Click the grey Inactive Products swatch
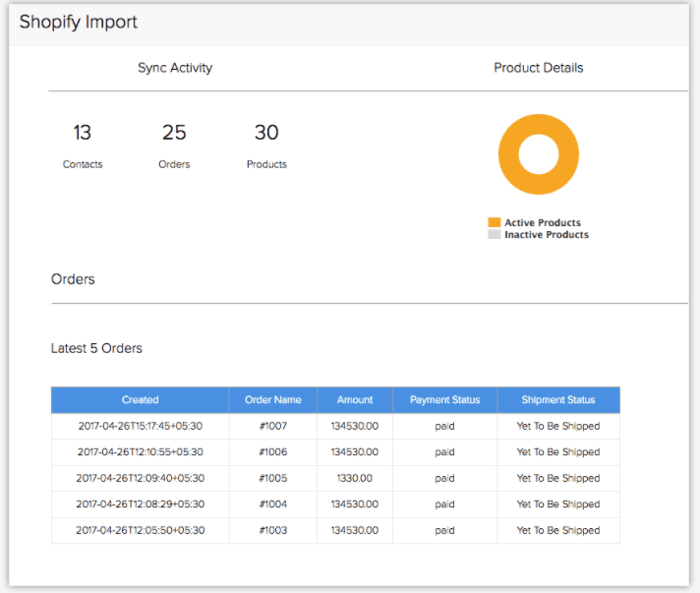The image size is (700, 593). (495, 234)
